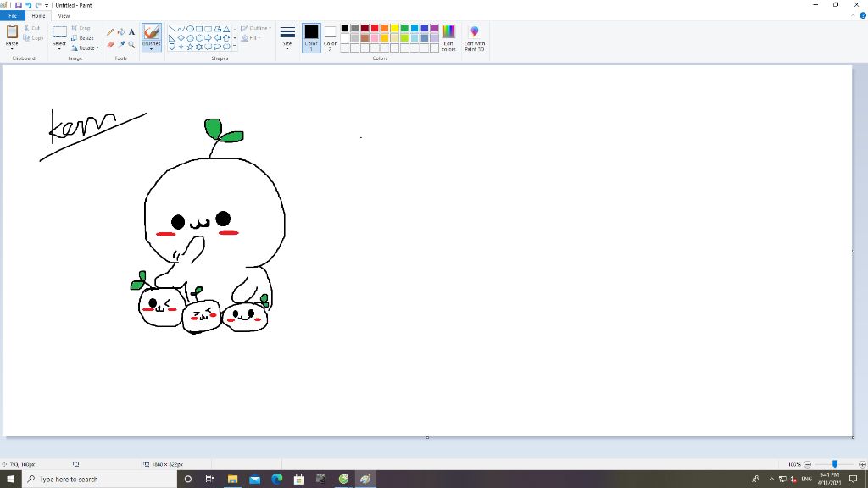The width and height of the screenshot is (868, 488).
Task: Open Edit colors dialog
Action: point(448,37)
